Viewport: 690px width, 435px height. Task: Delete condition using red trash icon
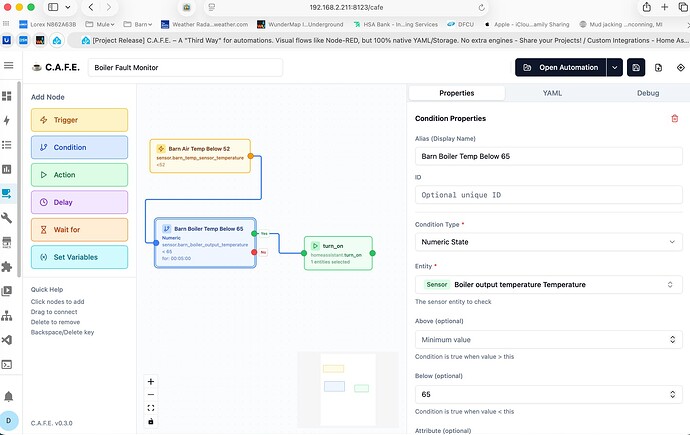tap(675, 118)
